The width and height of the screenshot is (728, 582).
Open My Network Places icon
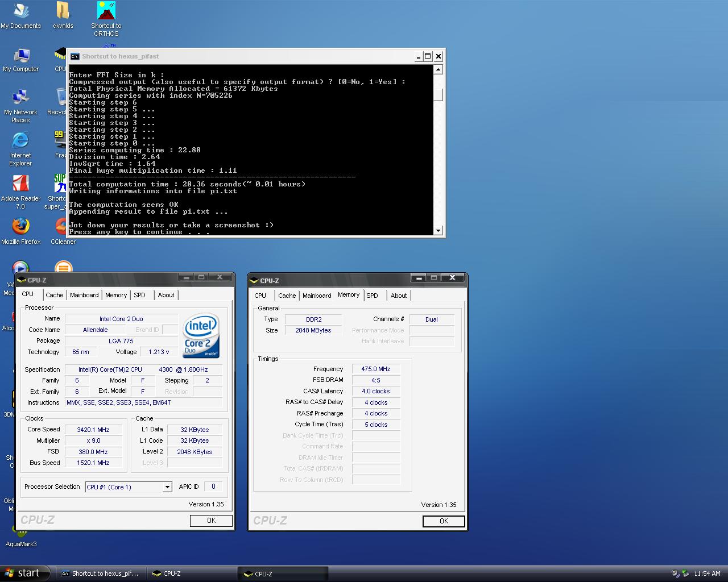click(21, 106)
